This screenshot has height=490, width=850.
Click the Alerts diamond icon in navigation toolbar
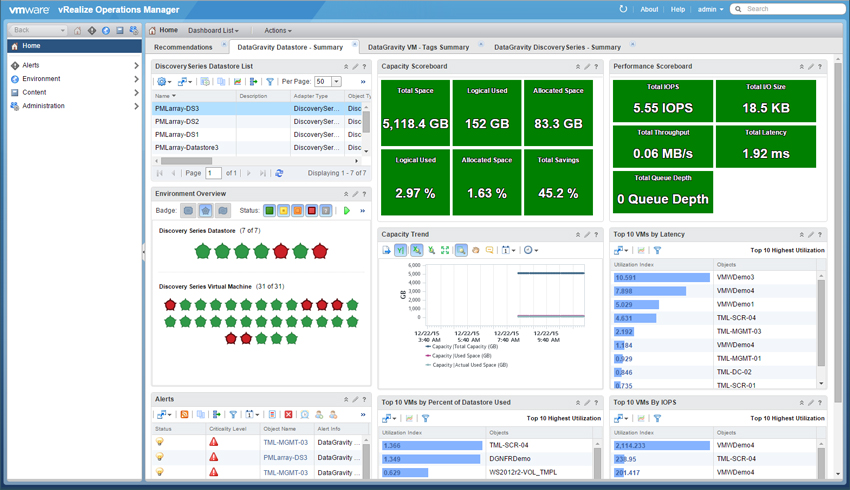92,30
